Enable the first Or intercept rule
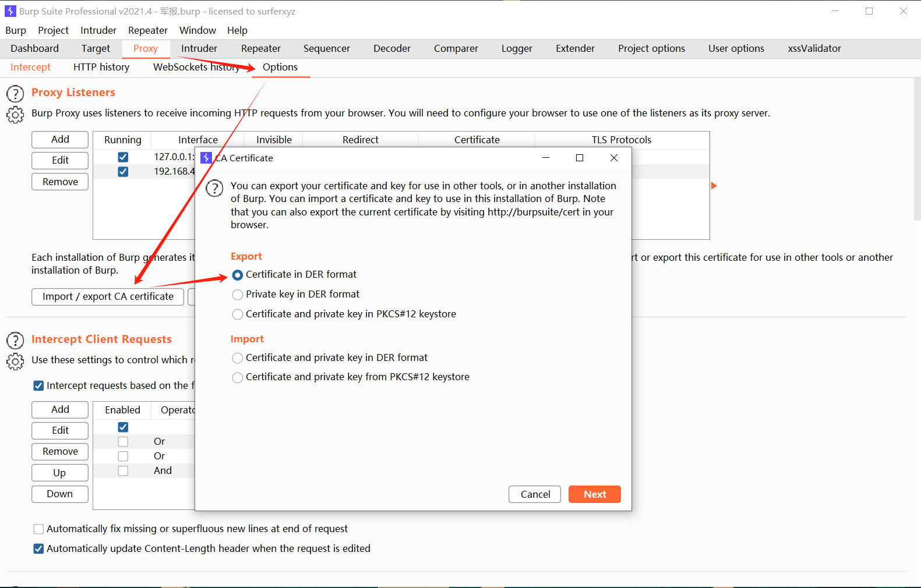Screen dimensions: 921x588 (x=123, y=442)
